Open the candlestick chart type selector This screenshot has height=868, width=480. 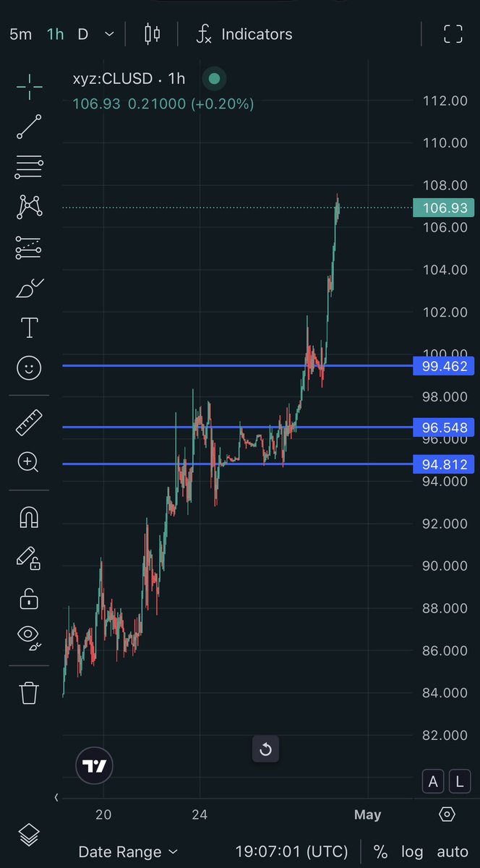coord(152,34)
